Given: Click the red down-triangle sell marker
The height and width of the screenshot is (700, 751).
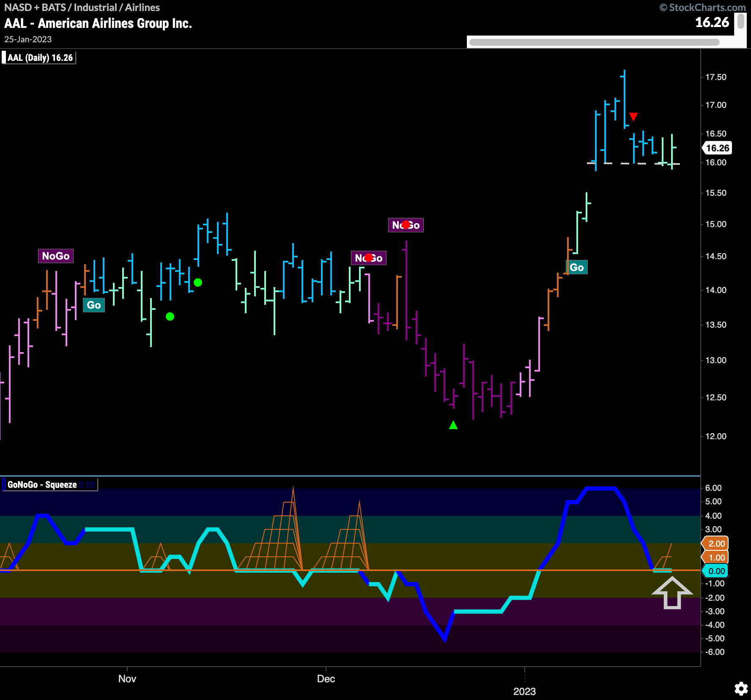Looking at the screenshot, I should 633,117.
